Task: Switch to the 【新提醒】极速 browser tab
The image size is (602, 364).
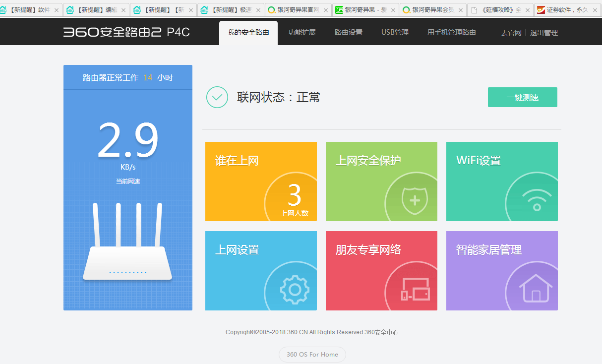Action: [x=230, y=10]
